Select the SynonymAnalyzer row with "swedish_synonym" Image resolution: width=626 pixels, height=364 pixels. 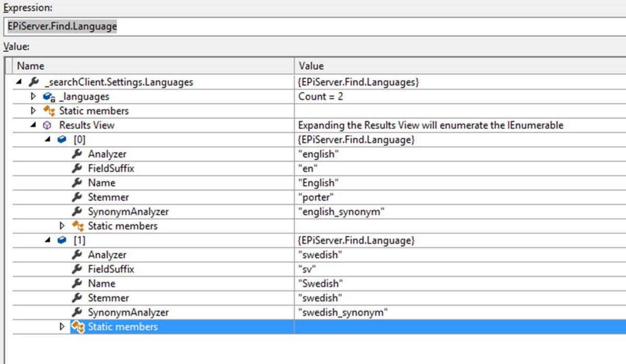tap(128, 312)
